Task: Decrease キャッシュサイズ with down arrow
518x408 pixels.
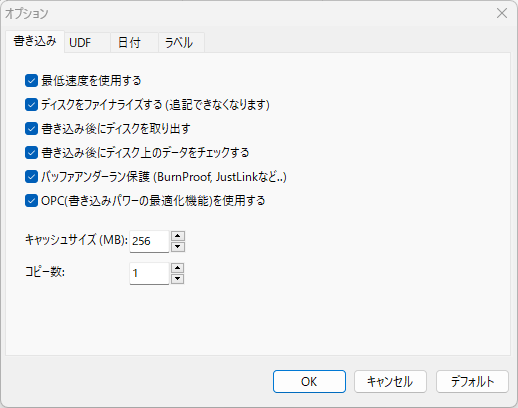Action: (178, 247)
